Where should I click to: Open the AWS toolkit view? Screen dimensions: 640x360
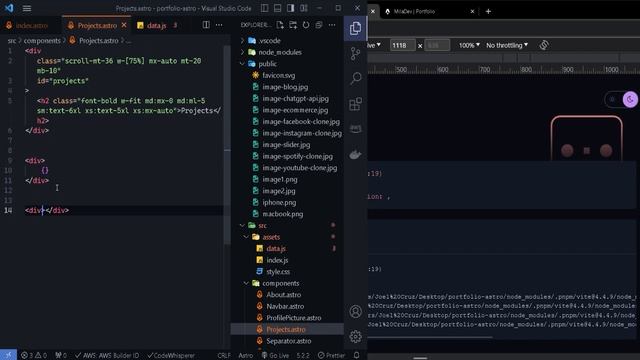tap(355, 129)
